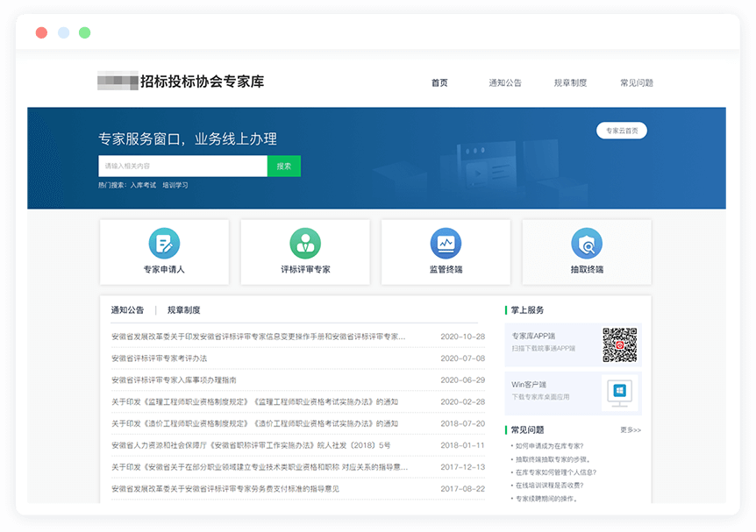The width and height of the screenshot is (756, 532).
Task: Expand FAQ list with 更多>> link
Action: point(631,430)
